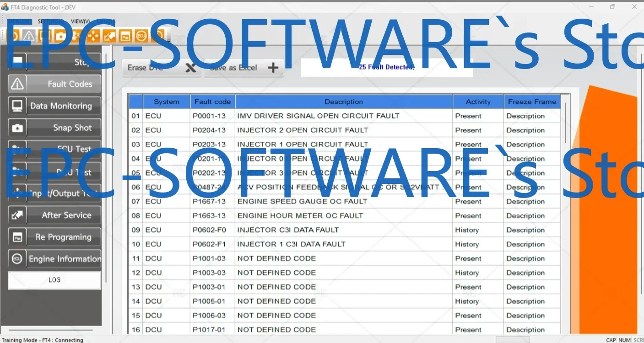Viewport: 644px width, 343px height.
Task: Click the Save as Excel button
Action: point(244,68)
